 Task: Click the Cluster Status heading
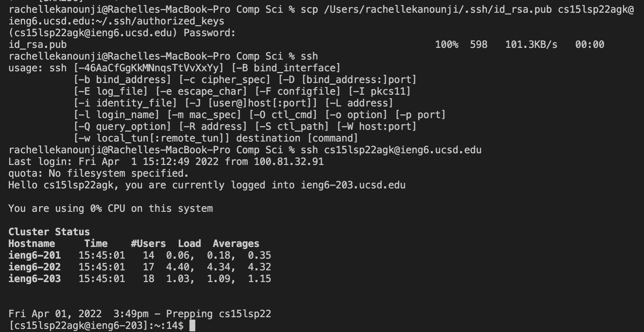coord(49,232)
